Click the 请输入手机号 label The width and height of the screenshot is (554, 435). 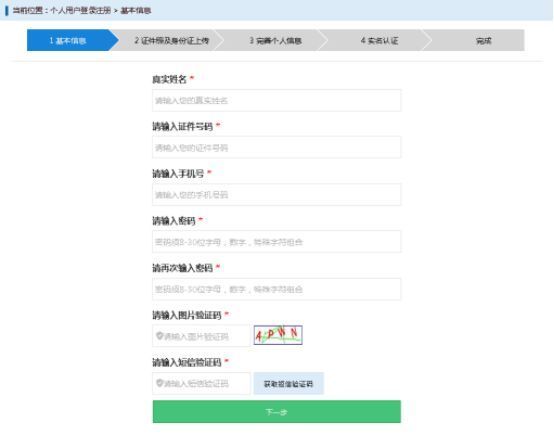[178, 174]
